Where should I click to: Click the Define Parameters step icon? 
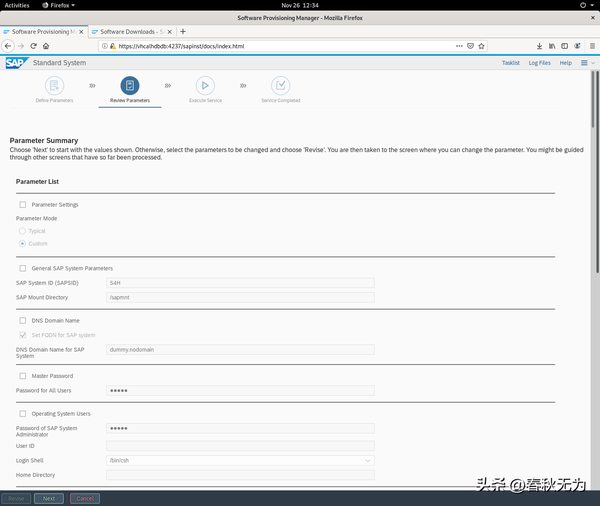pos(54,85)
